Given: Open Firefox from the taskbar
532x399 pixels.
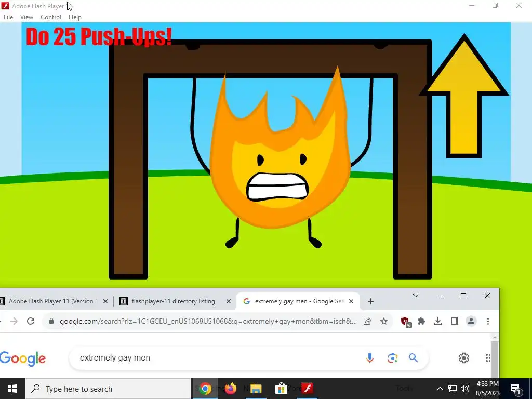Looking at the screenshot, I should coord(231,389).
